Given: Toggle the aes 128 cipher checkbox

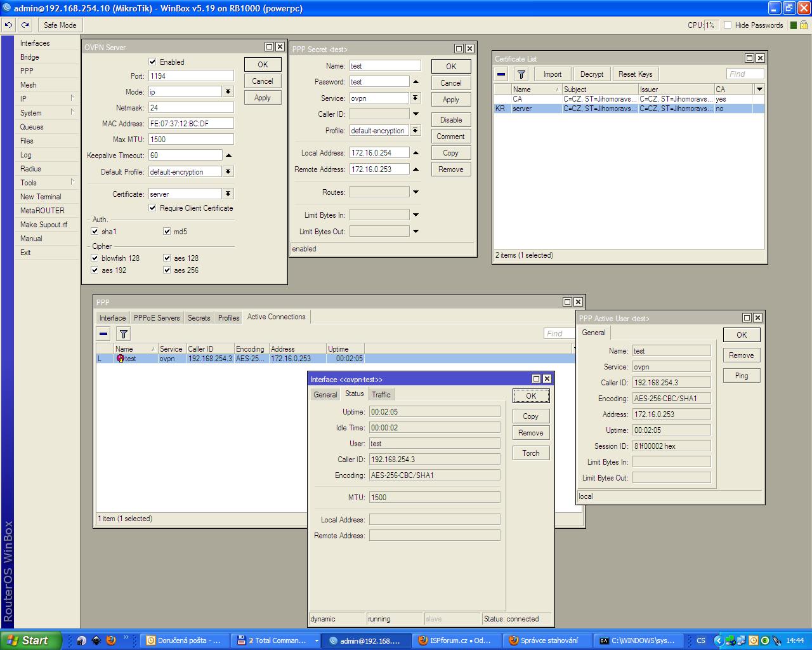Looking at the screenshot, I should click(167, 258).
